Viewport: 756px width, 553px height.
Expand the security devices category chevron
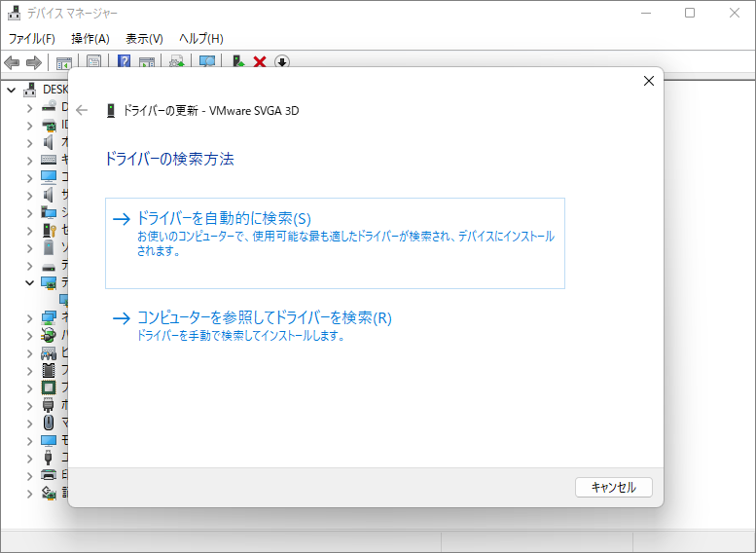click(x=29, y=231)
